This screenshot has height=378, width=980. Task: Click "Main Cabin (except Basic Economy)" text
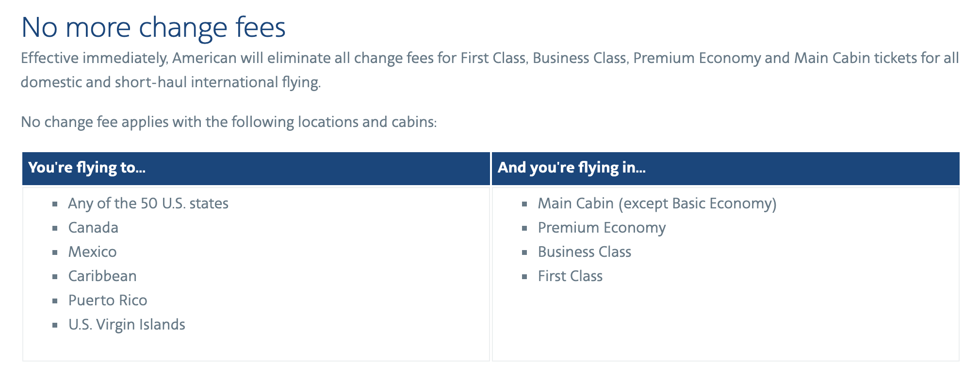pos(657,203)
